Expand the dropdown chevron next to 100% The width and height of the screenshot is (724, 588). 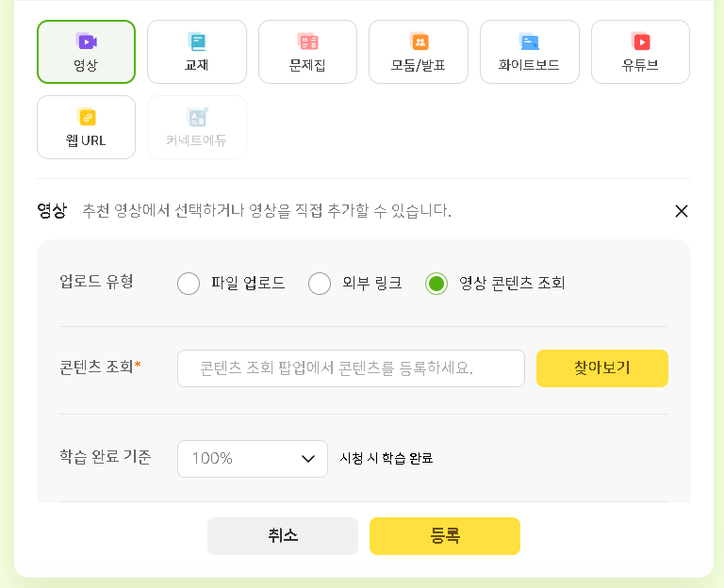307,459
